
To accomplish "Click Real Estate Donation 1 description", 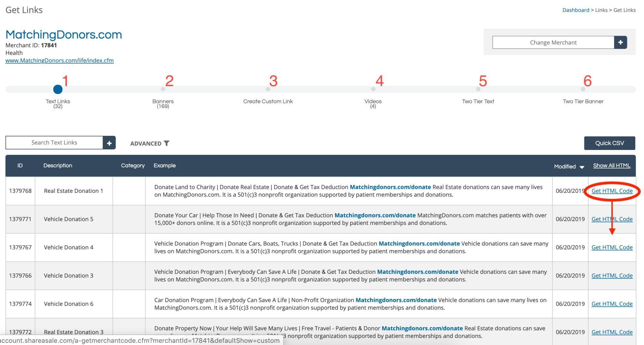I will [x=73, y=191].
